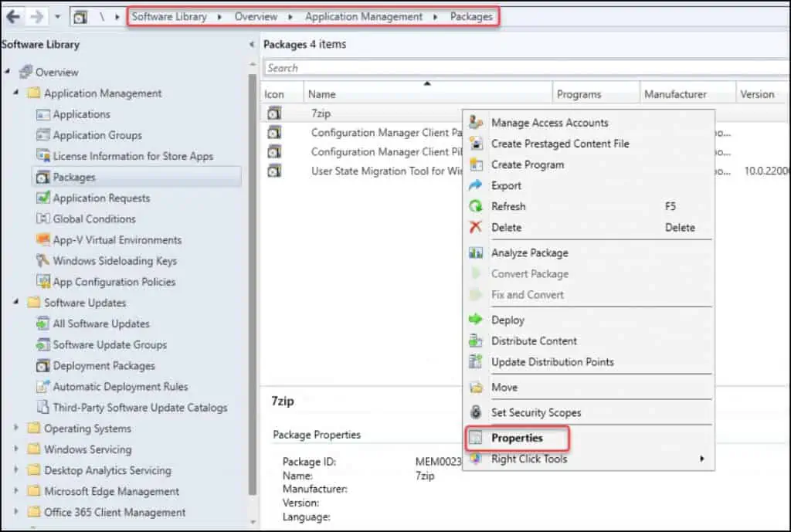Click the Packages node icon in tree
The height and width of the screenshot is (532, 791).
43,177
